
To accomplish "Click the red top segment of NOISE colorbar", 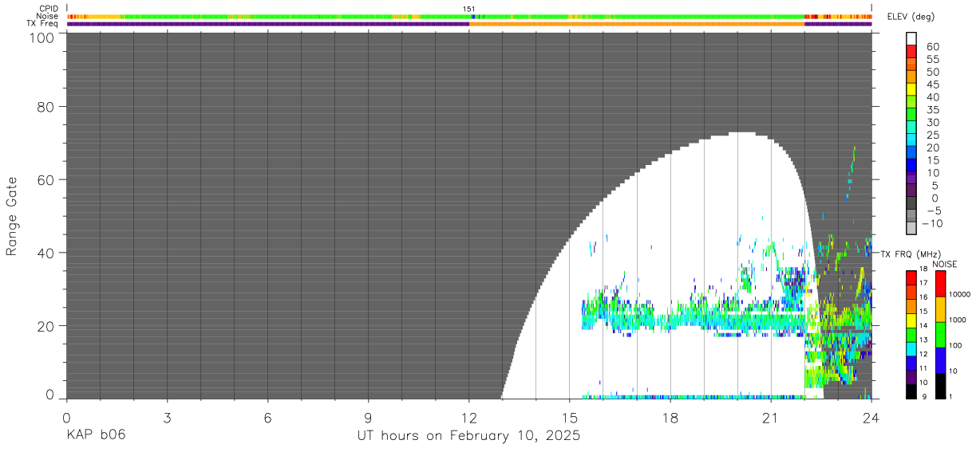I will (x=940, y=283).
